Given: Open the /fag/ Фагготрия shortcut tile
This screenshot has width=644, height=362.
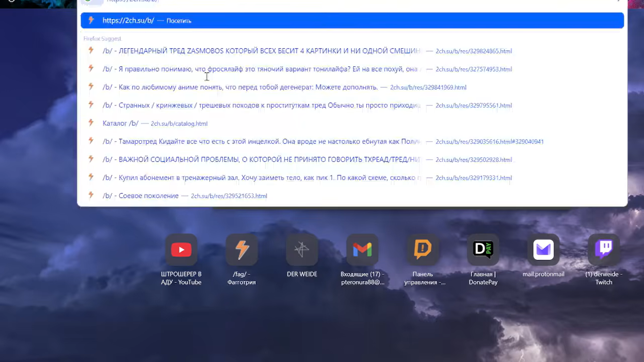Looking at the screenshot, I should tap(241, 250).
